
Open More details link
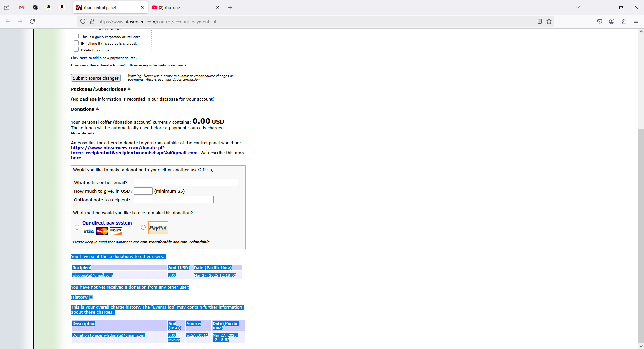(x=83, y=133)
